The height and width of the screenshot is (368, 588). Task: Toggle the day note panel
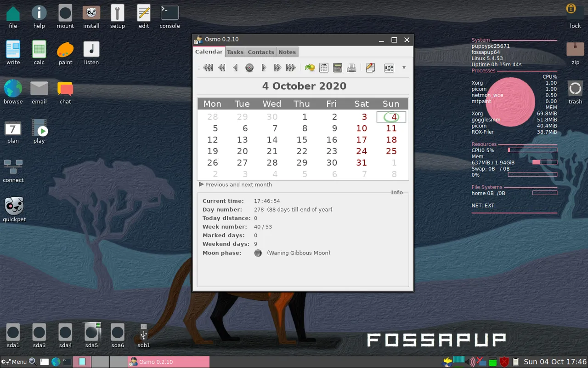370,68
